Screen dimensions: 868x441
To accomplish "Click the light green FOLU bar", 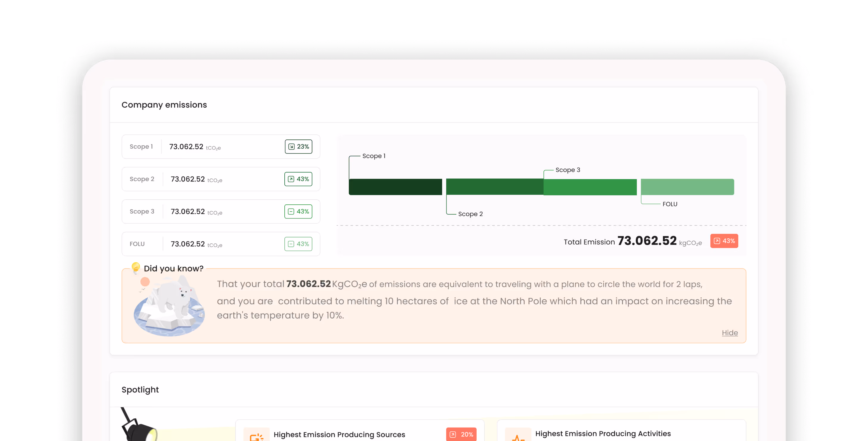I will (687, 187).
